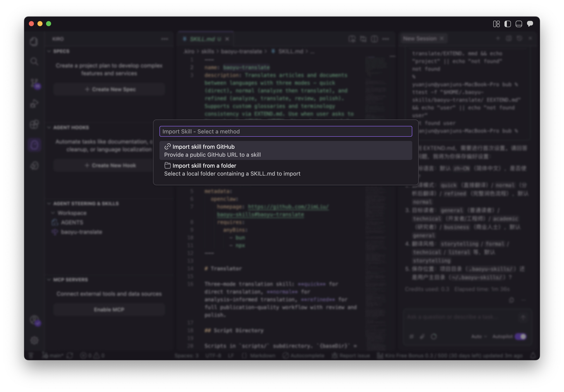Toggle the primary sidebar visibility icon
The width and height of the screenshot is (564, 392).
coord(507,24)
